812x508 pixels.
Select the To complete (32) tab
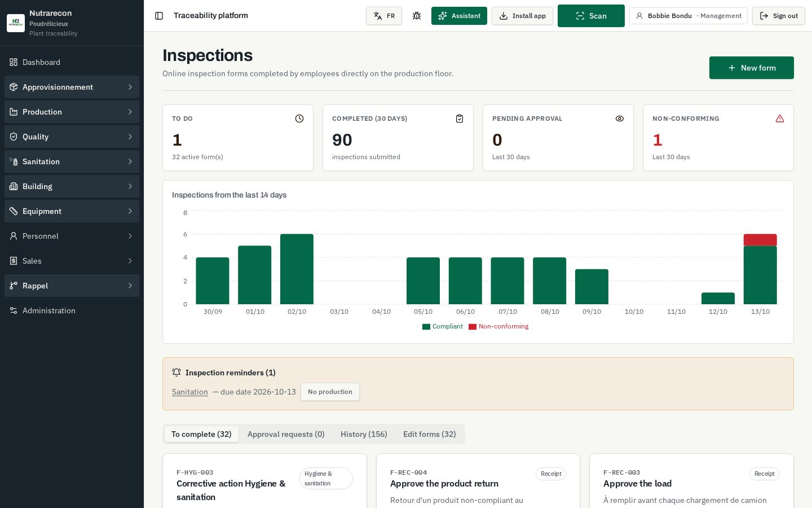click(x=201, y=434)
